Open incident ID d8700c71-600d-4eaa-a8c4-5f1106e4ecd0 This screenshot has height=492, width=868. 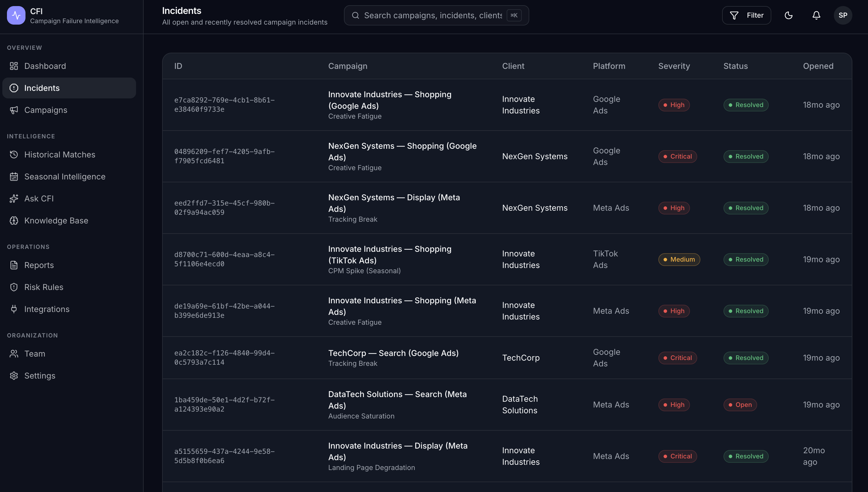point(224,259)
